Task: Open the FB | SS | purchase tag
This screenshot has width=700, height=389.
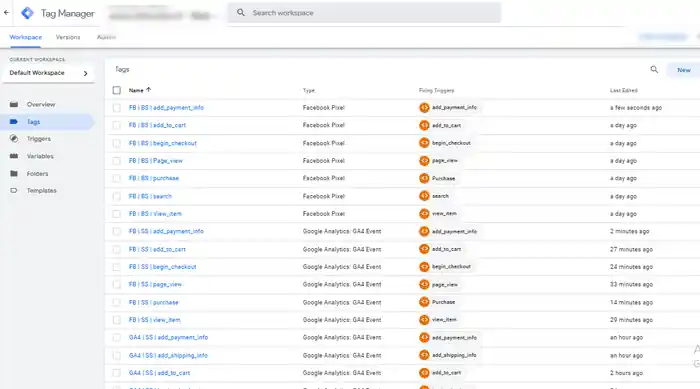Action: click(x=154, y=302)
